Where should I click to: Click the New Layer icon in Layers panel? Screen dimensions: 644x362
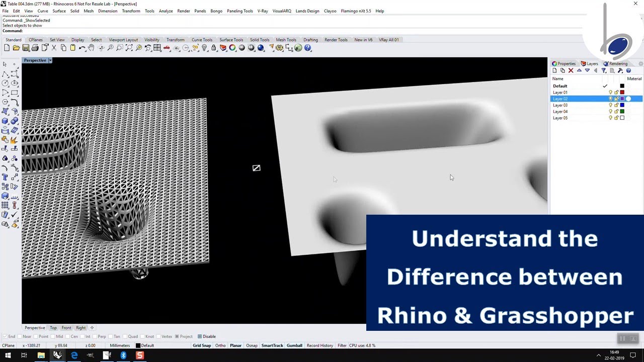(555, 70)
